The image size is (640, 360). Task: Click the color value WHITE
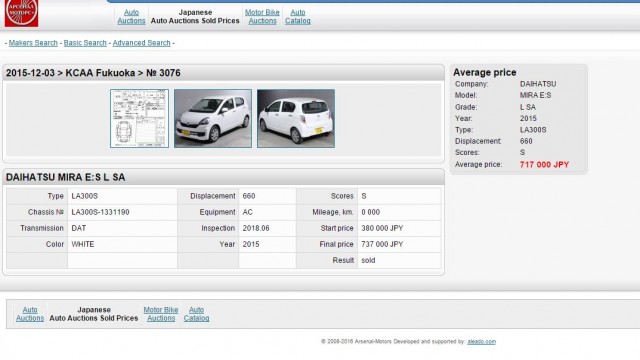(83, 244)
